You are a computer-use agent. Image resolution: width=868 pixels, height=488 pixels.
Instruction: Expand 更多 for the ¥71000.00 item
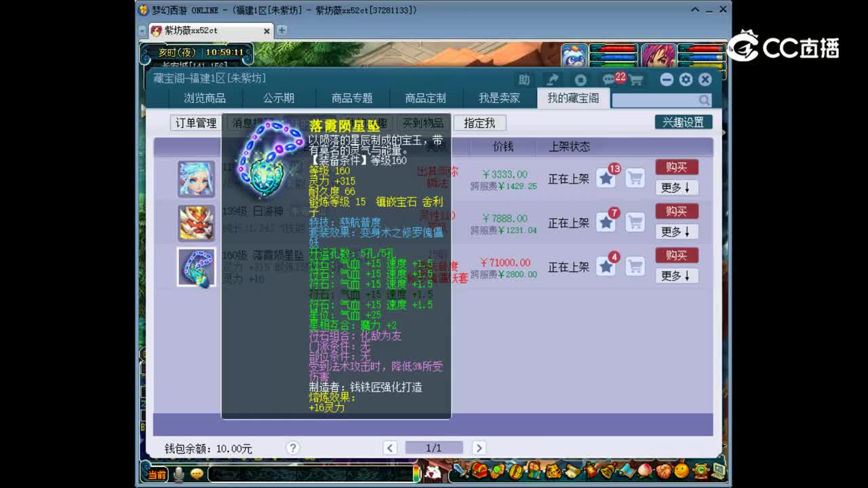click(676, 275)
